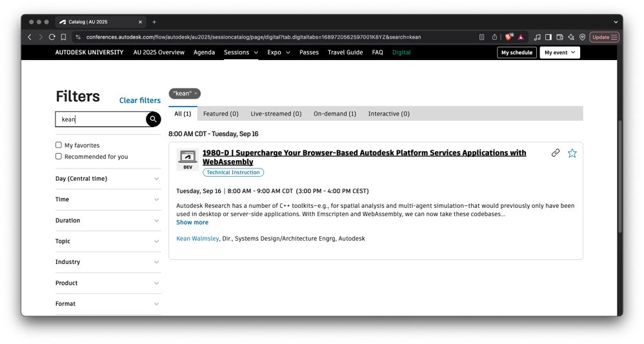Screen dimensions: 644x344
Task: Enable the Recommended for you checkbox
Action: tap(59, 156)
